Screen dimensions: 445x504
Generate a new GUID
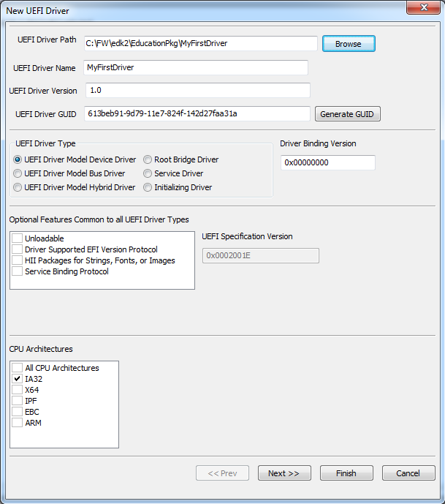click(x=347, y=114)
